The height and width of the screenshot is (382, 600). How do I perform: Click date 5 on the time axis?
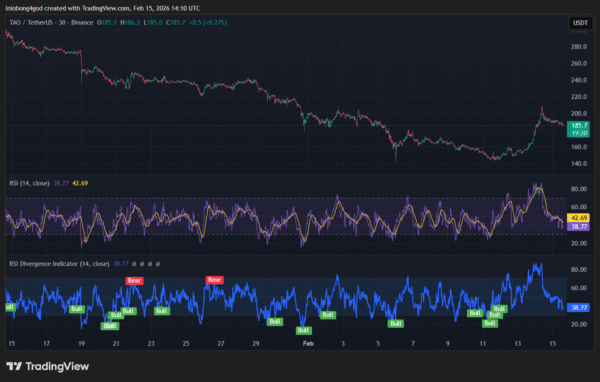point(378,344)
